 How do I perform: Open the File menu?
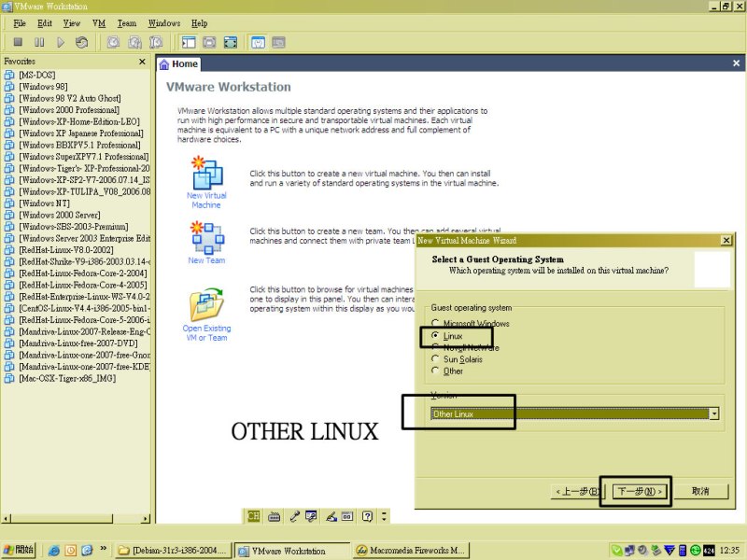(20, 23)
